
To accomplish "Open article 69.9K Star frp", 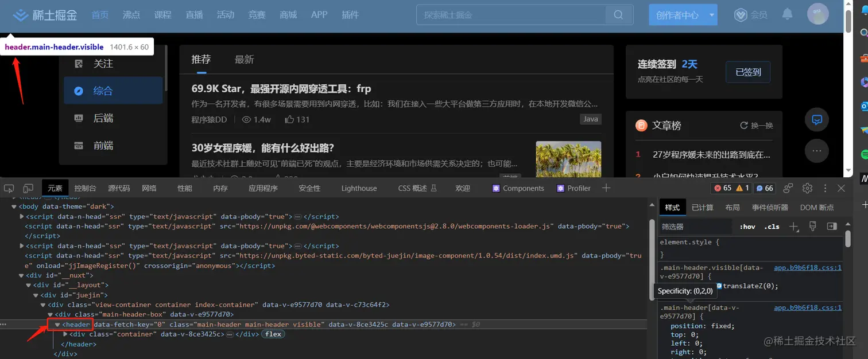I will (281, 88).
